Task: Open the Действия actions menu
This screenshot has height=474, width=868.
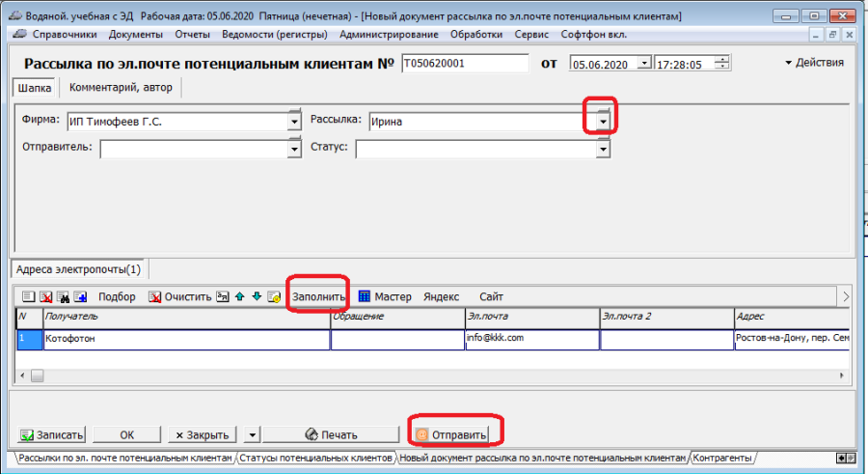Action: 815,63
